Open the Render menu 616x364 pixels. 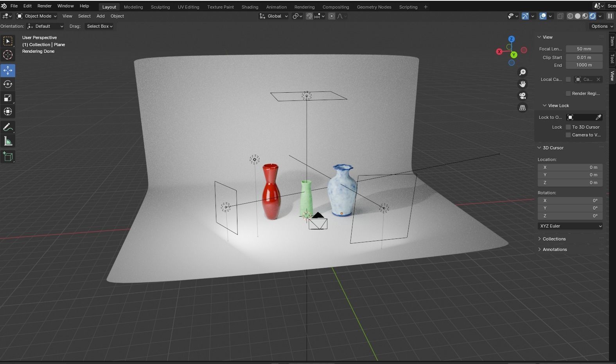pos(44,6)
